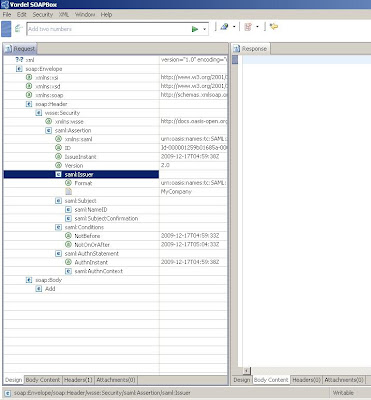
Task: Open the Request Attachments(0) tab
Action: pyautogui.click(x=116, y=380)
